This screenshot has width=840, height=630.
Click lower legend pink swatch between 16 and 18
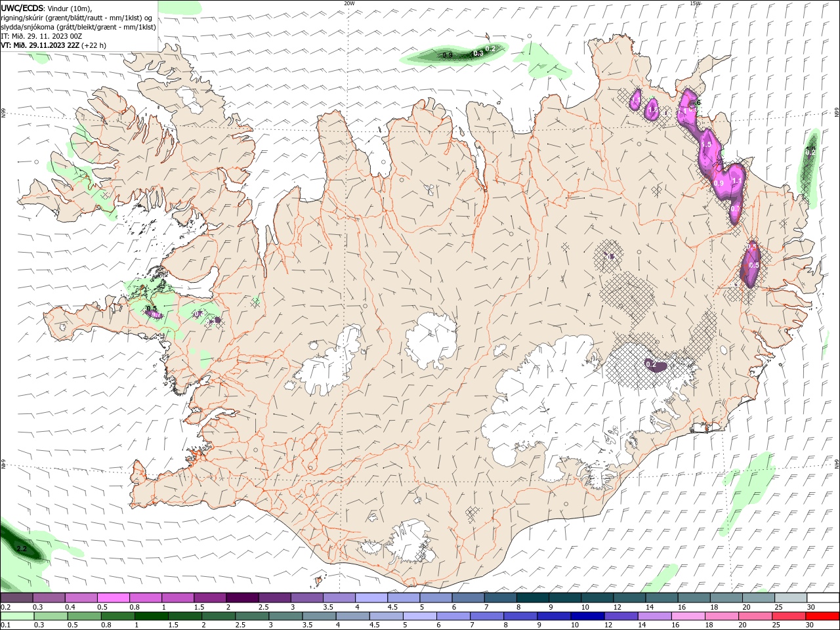(688, 616)
